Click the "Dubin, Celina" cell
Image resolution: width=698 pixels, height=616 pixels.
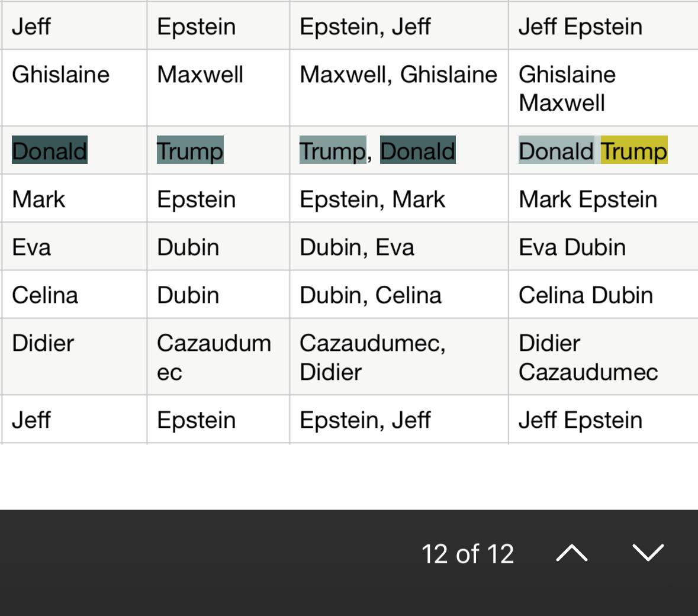coord(371,295)
